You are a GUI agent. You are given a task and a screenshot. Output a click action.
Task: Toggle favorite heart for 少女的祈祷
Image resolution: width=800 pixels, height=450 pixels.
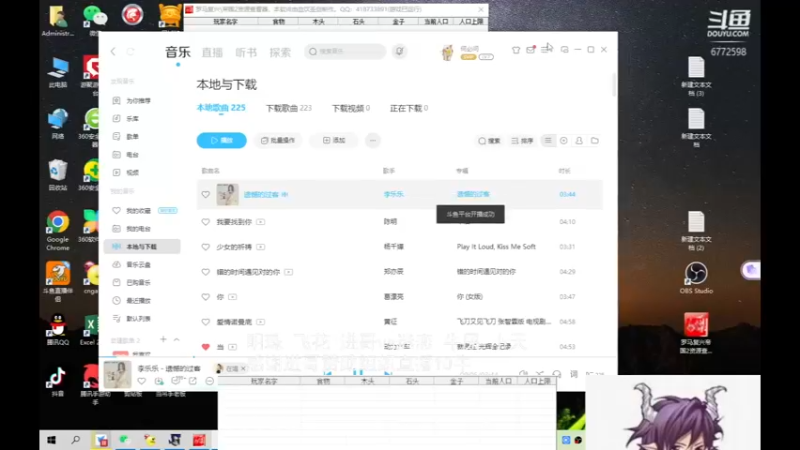(206, 247)
